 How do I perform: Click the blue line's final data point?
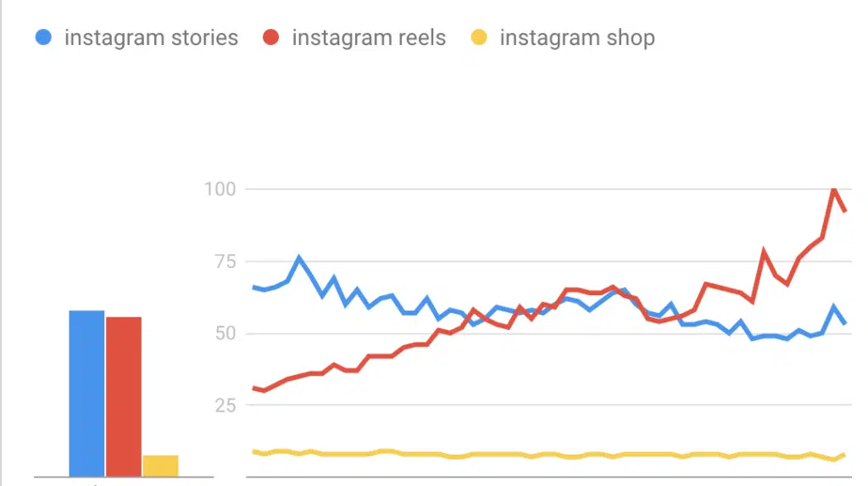[x=845, y=322]
